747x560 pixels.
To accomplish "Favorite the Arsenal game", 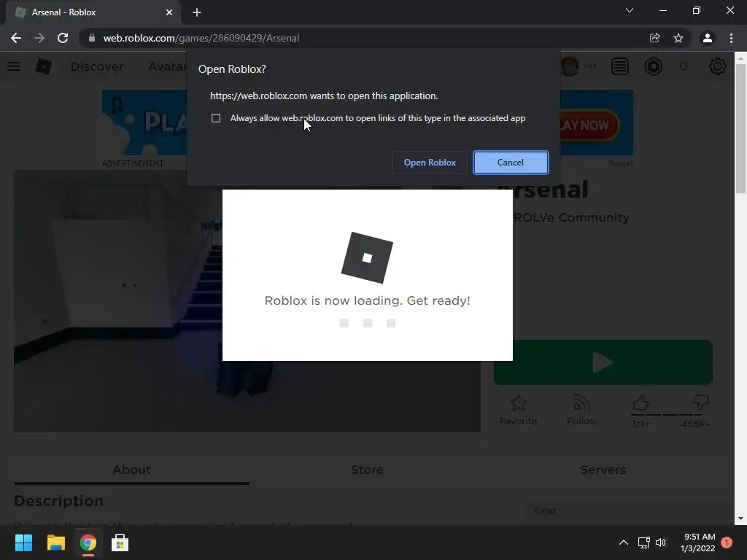I will (x=519, y=411).
